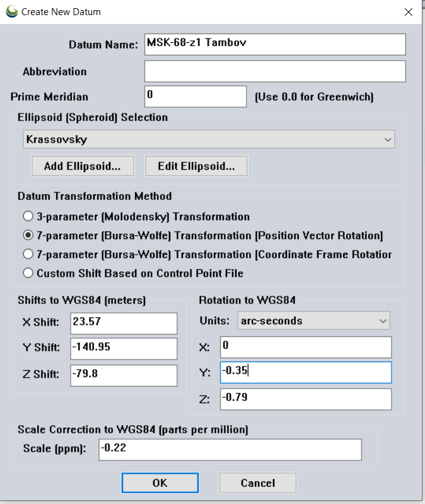Click the Scale (ppm) input field

tap(230, 449)
